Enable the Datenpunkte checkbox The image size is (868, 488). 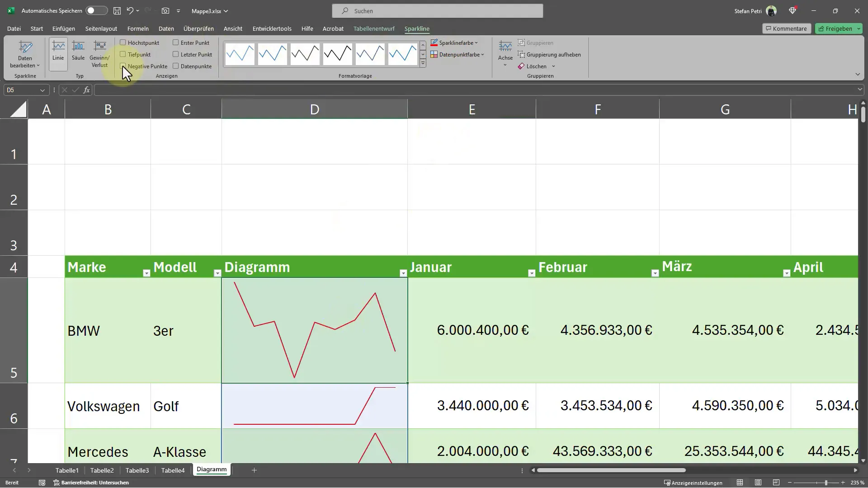176,66
